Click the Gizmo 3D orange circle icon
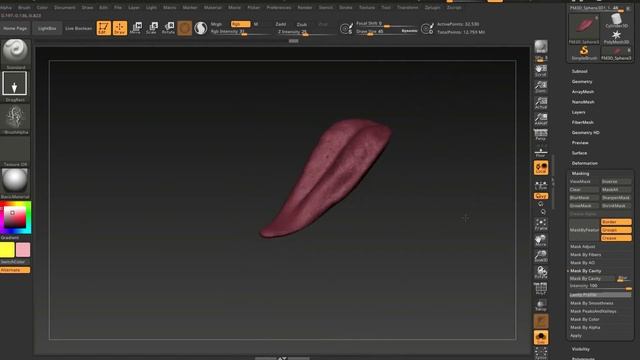Viewport: 640px width, 360px height. tap(184, 28)
